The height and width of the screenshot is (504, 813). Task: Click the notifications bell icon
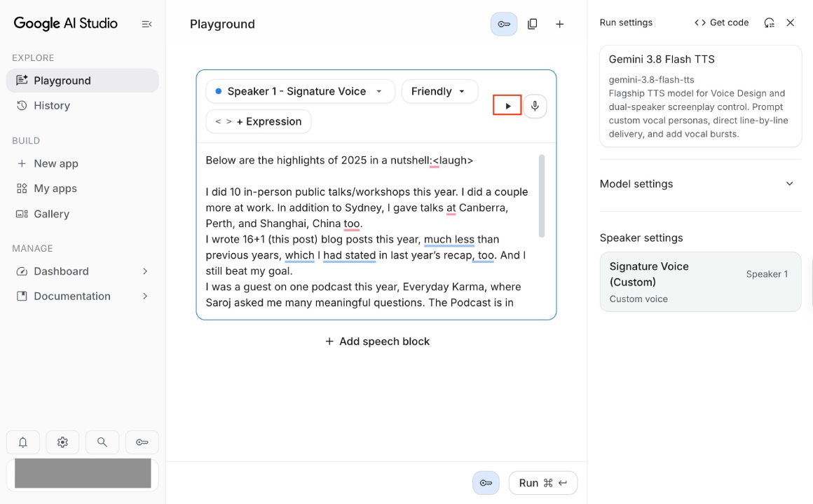tap(23, 442)
